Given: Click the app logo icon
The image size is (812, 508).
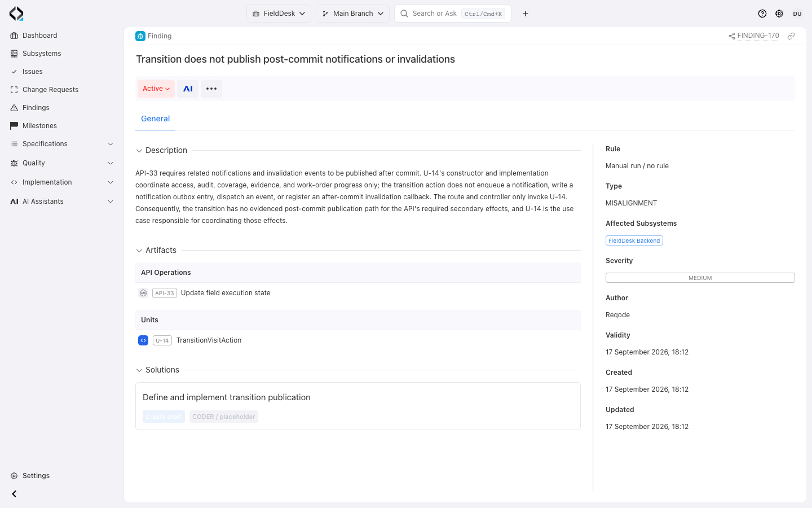Looking at the screenshot, I should (16, 14).
